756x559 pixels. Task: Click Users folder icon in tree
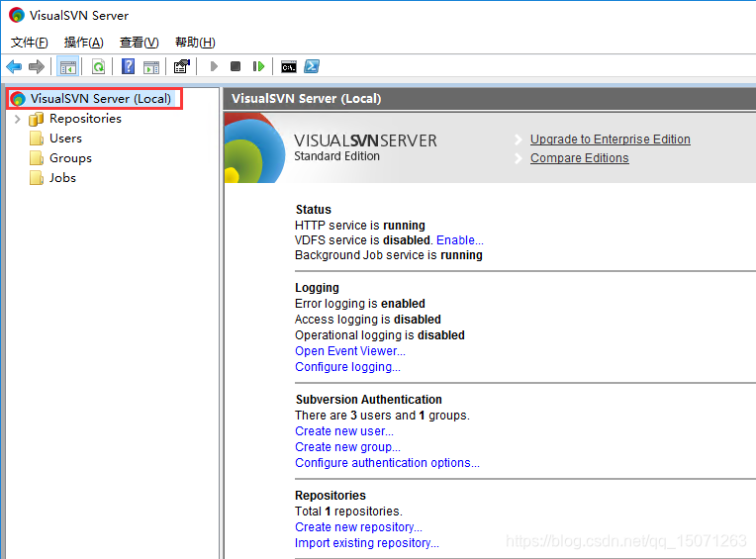tap(37, 139)
